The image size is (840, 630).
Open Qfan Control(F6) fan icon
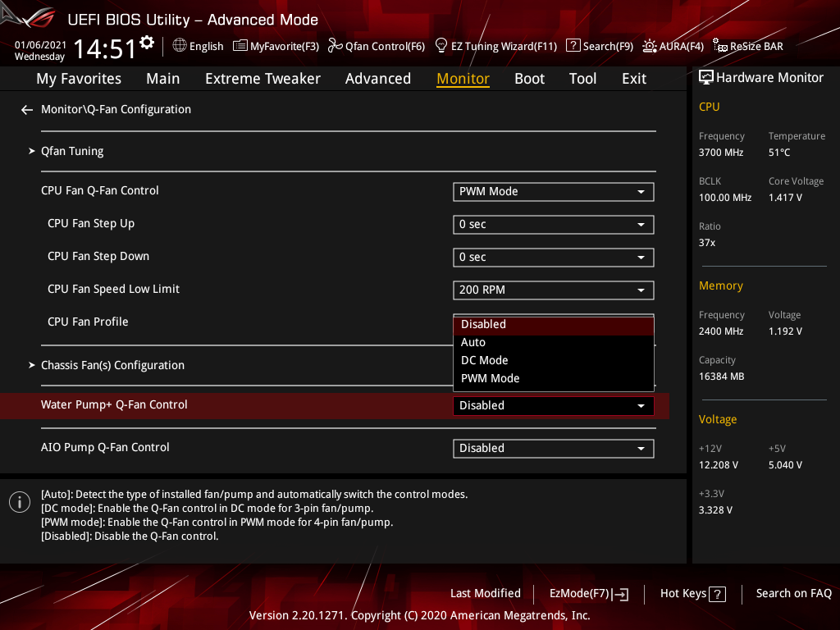tap(335, 46)
